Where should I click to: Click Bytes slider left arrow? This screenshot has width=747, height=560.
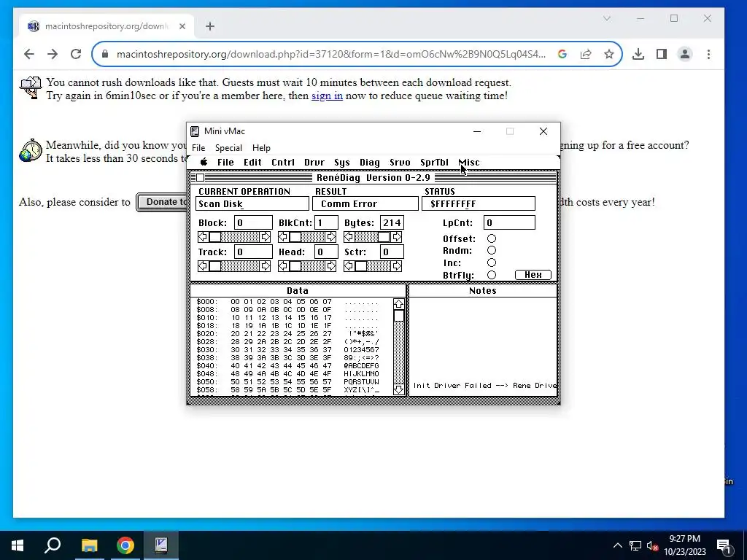coord(349,237)
